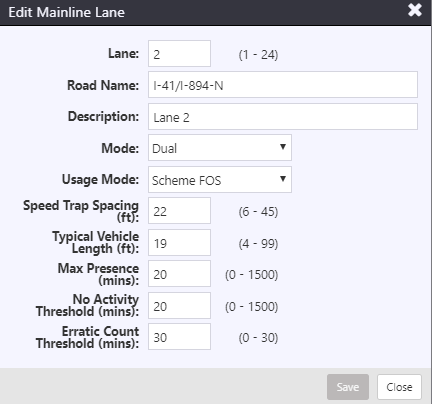
Task: Click the Lane field label
Action: coord(123,53)
